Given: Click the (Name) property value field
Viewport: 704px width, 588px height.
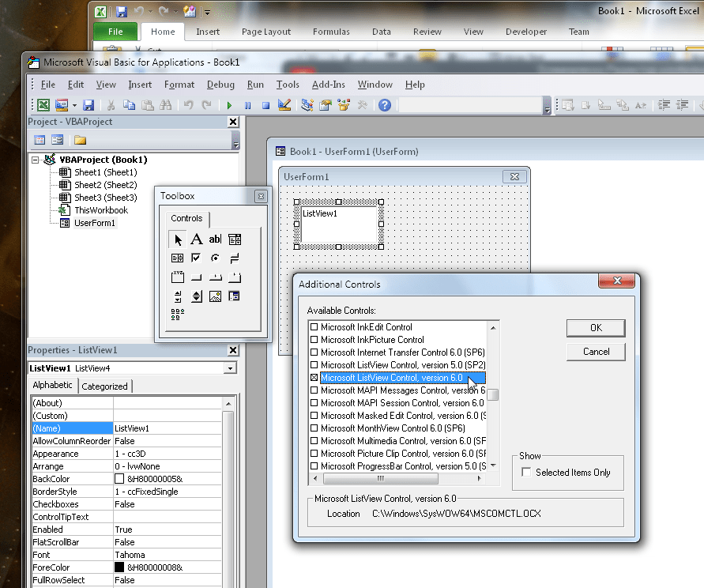Looking at the screenshot, I should pos(168,428).
